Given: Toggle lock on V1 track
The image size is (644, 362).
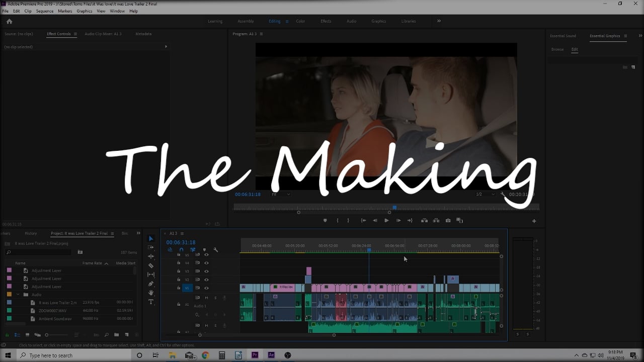Looking at the screenshot, I should (x=179, y=288).
